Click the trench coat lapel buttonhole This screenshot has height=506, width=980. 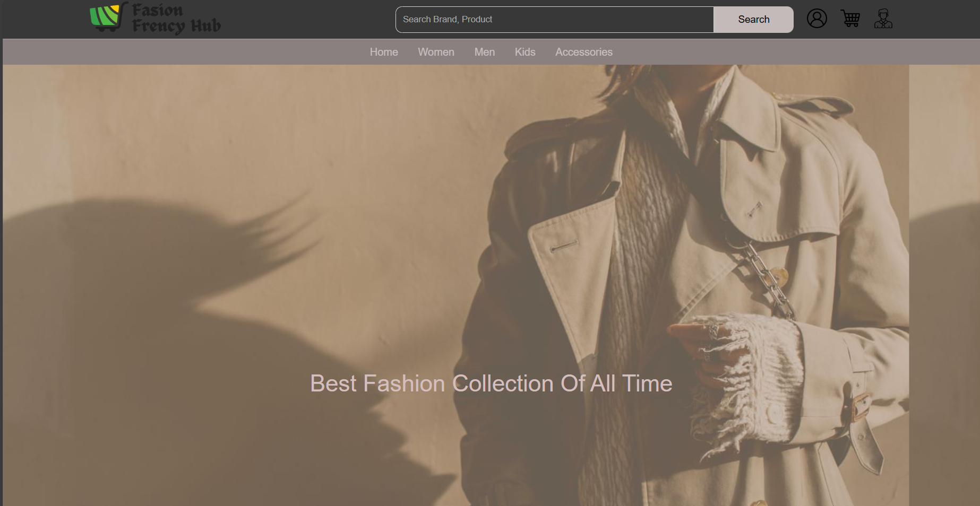564,246
